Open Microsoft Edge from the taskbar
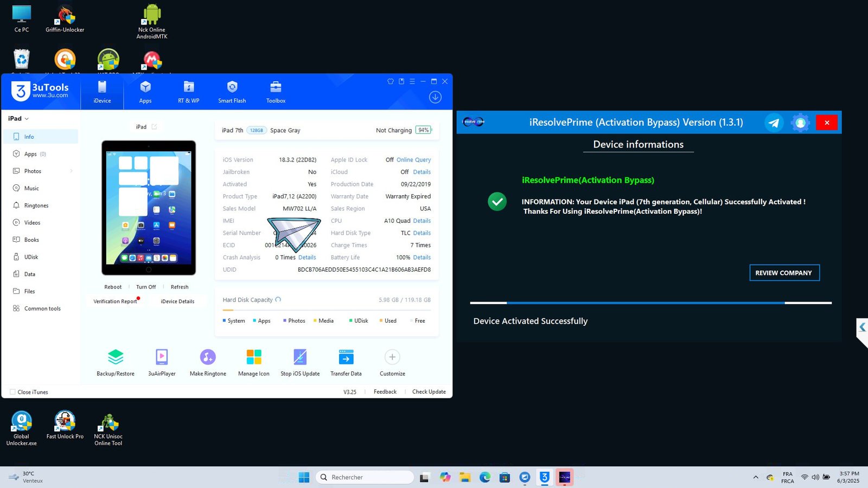The width and height of the screenshot is (868, 488). [485, 477]
